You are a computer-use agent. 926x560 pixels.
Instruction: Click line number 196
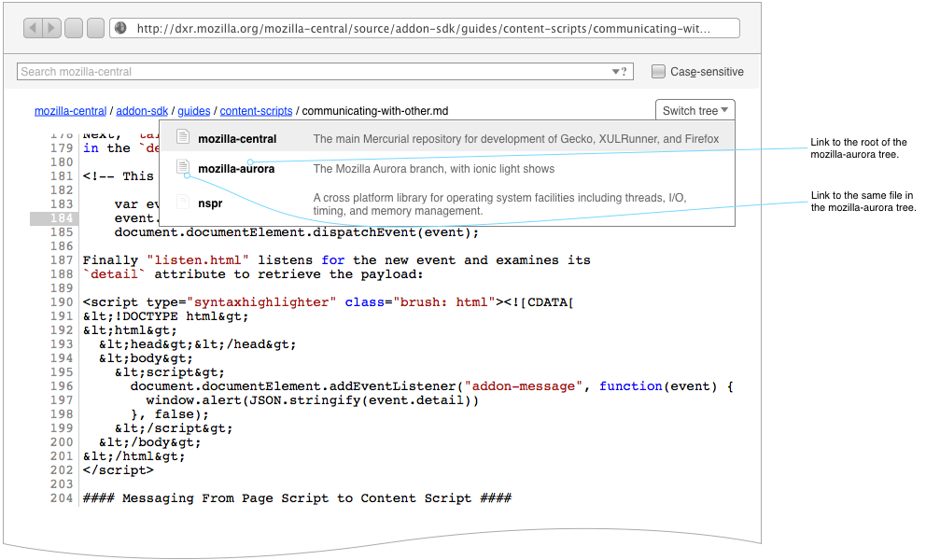[x=62, y=385]
